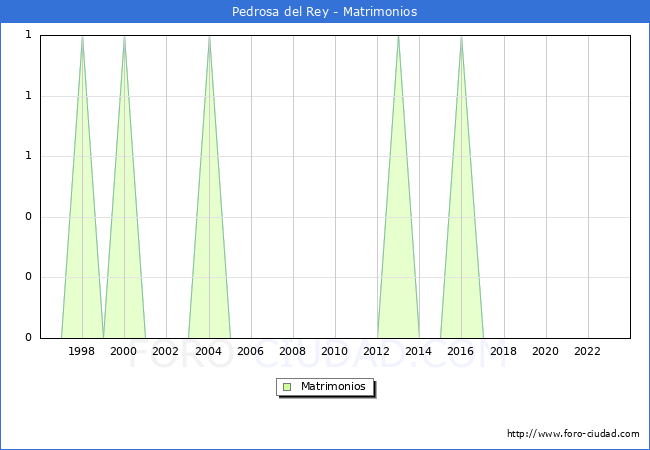Click the 2006 year label on axis

[250, 351]
